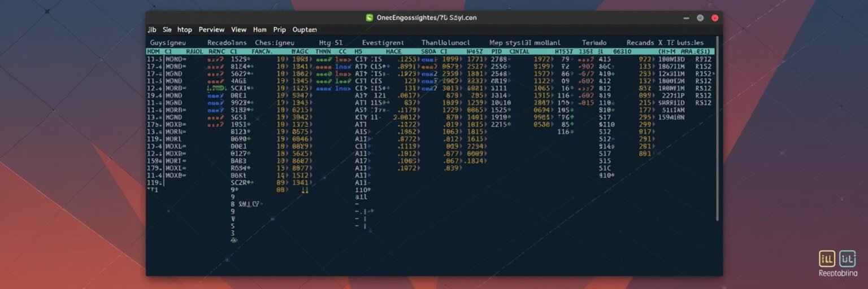Open the Perview menu
This screenshot has width=868, height=289.
click(x=211, y=29)
